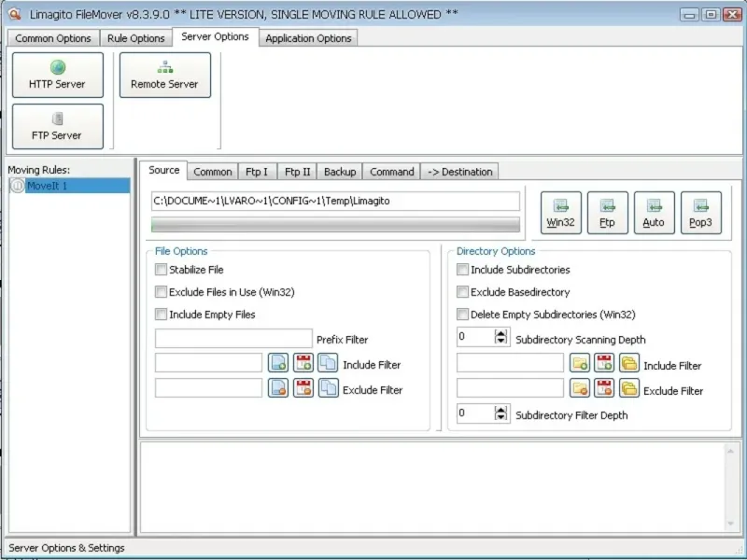
Task: Click directory Include Filter calendar icon
Action: click(604, 363)
